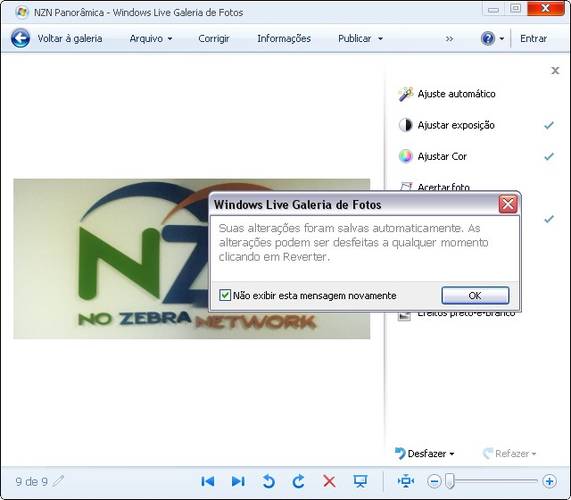Click the Refazer redo button
The height and width of the screenshot is (500, 571).
pos(506,454)
